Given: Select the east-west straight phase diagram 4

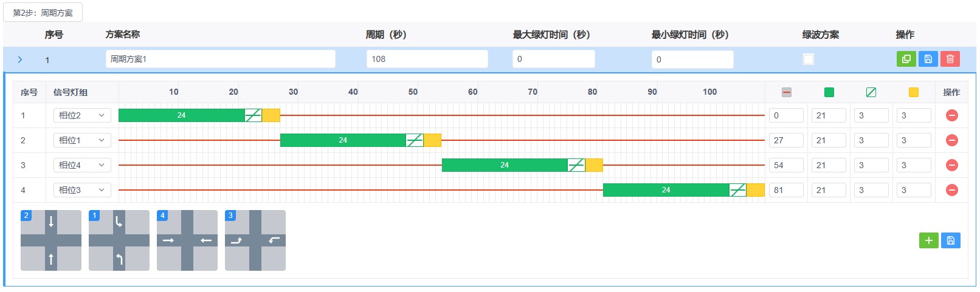Looking at the screenshot, I should tap(187, 240).
